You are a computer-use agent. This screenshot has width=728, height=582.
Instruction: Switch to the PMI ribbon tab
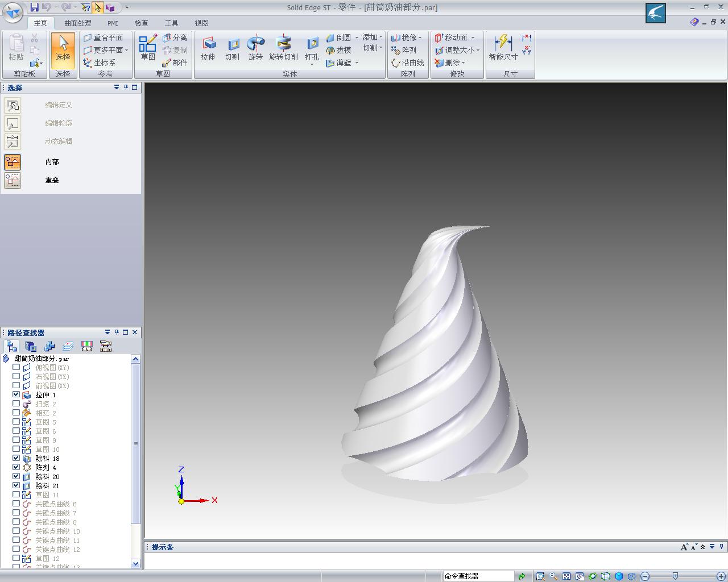(x=113, y=23)
